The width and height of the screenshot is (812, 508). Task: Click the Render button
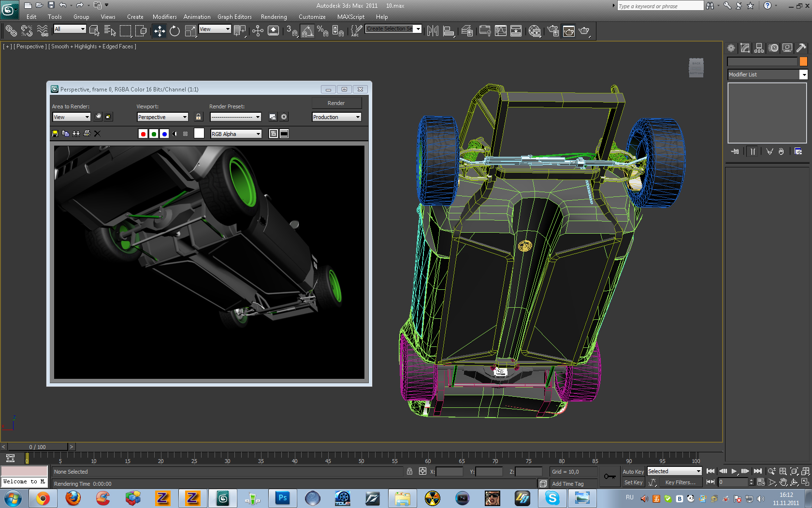[336, 103]
